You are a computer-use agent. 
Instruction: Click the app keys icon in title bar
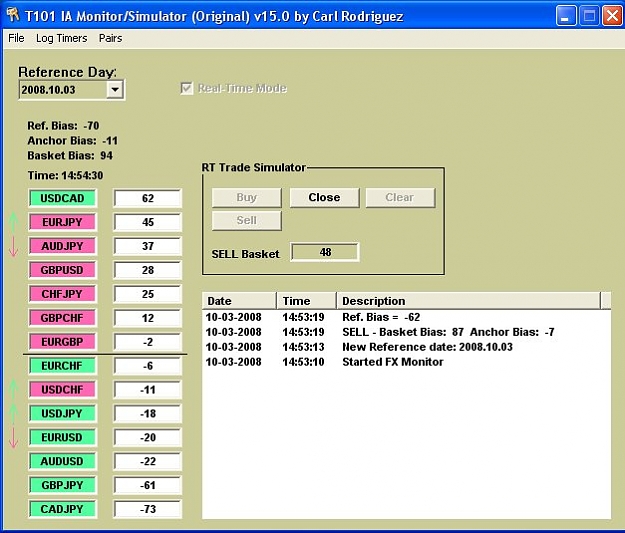13,16
